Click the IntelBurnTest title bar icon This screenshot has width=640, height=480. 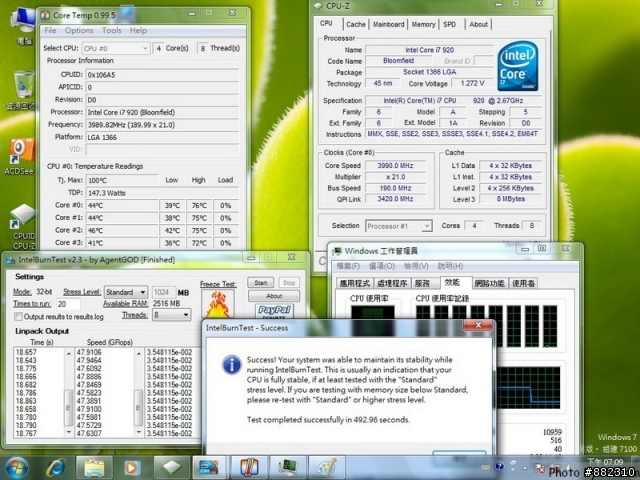pos(11,260)
